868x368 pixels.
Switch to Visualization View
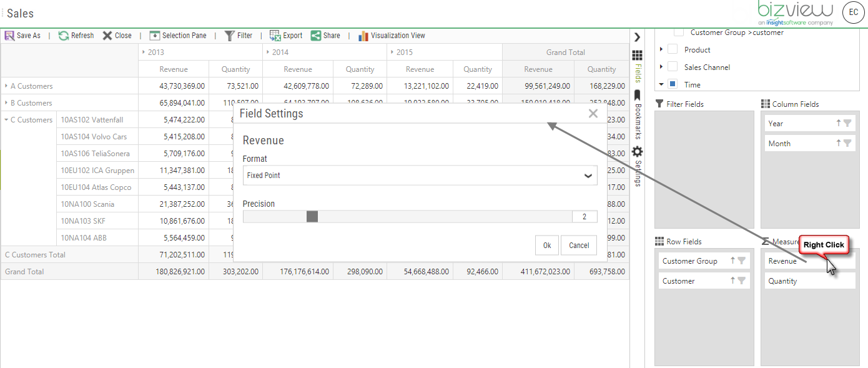(392, 36)
